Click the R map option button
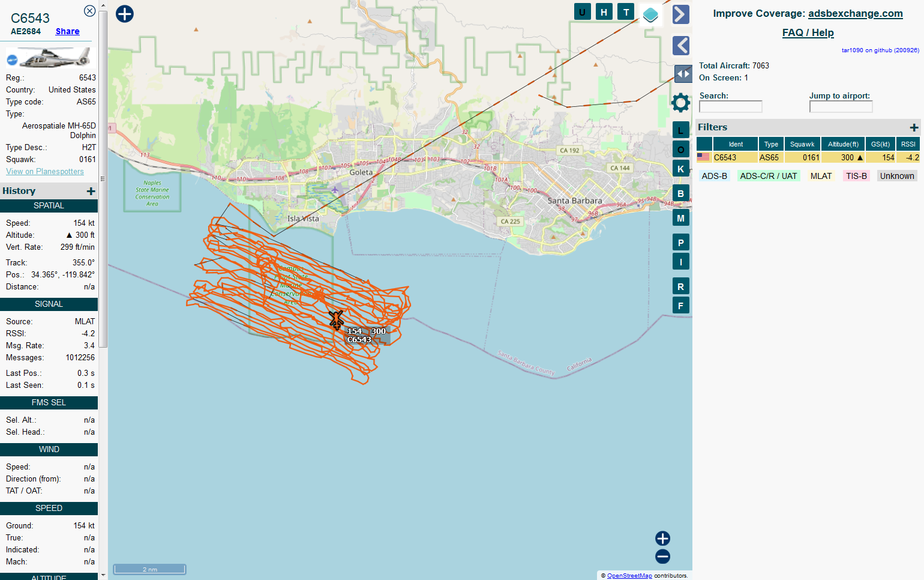The width and height of the screenshot is (924, 580). point(681,286)
